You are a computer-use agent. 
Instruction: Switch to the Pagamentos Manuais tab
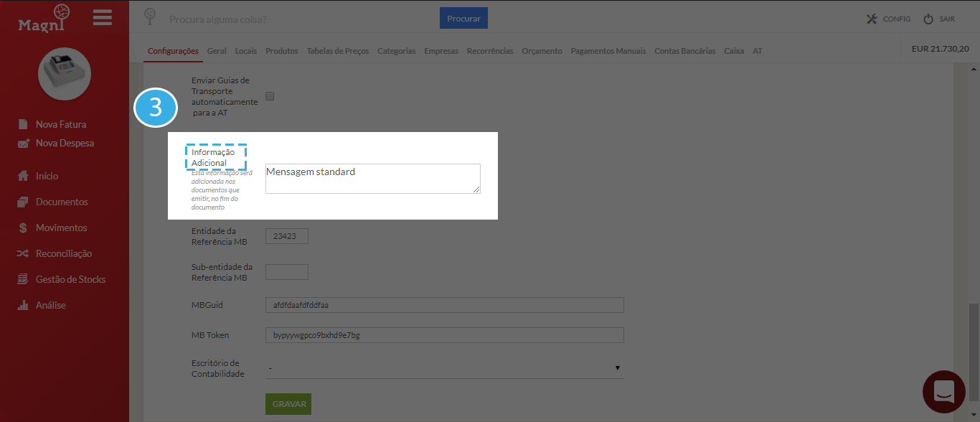pyautogui.click(x=608, y=51)
